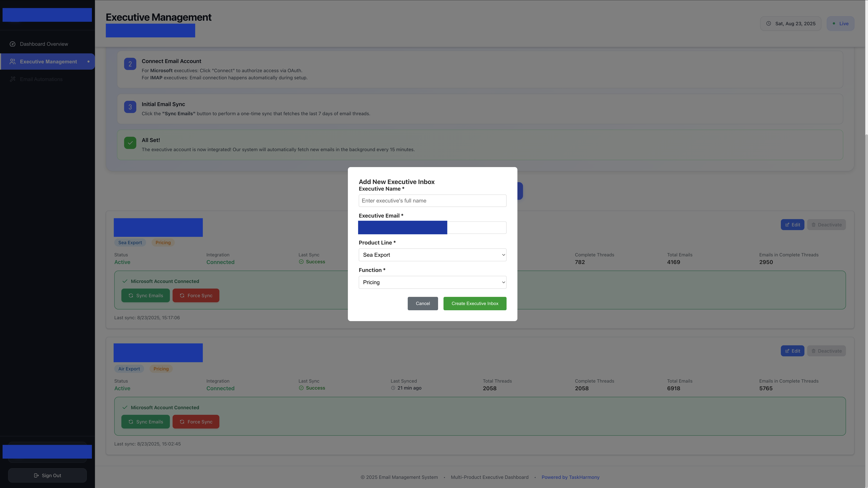Click the green All Set checkmark icon
The height and width of the screenshot is (488, 868).
coord(130,143)
